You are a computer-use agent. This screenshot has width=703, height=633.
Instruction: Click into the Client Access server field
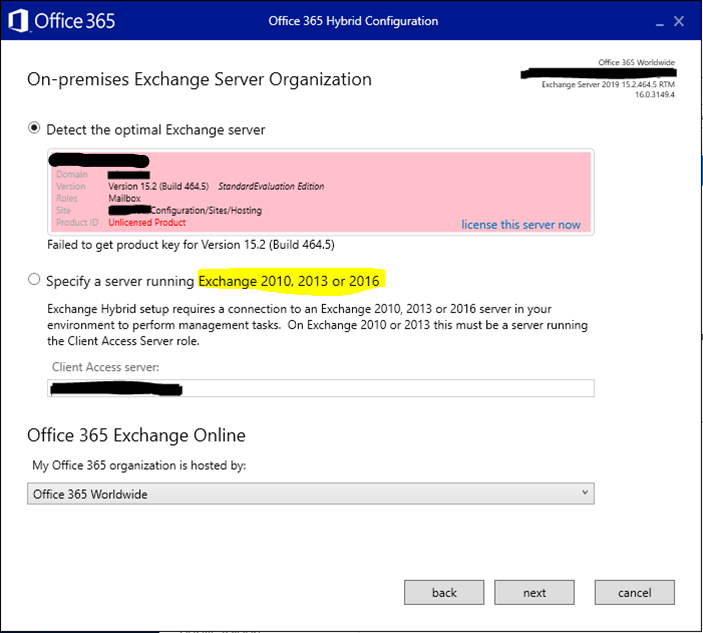321,388
